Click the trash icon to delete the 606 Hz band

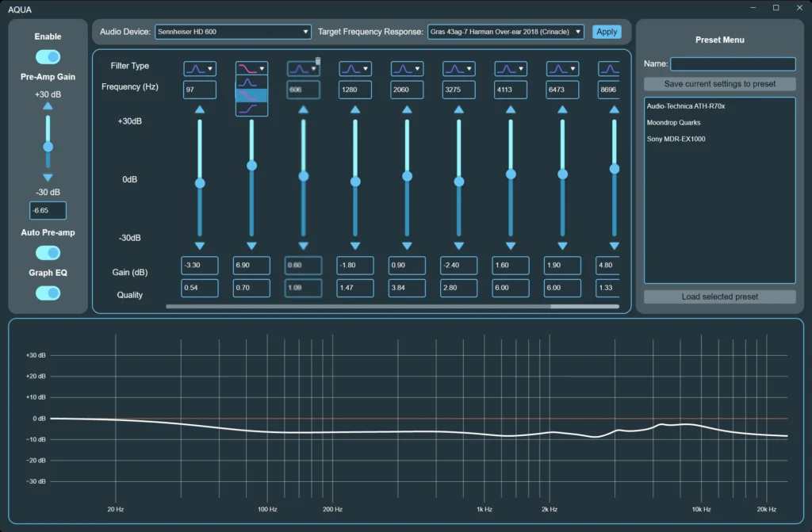(318, 59)
